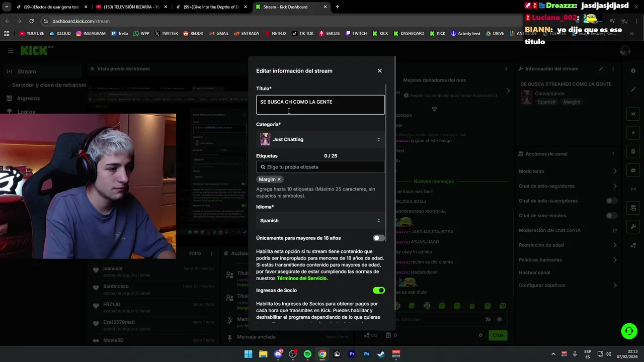Expand Chat de solo-seguidores settings

coord(568,186)
